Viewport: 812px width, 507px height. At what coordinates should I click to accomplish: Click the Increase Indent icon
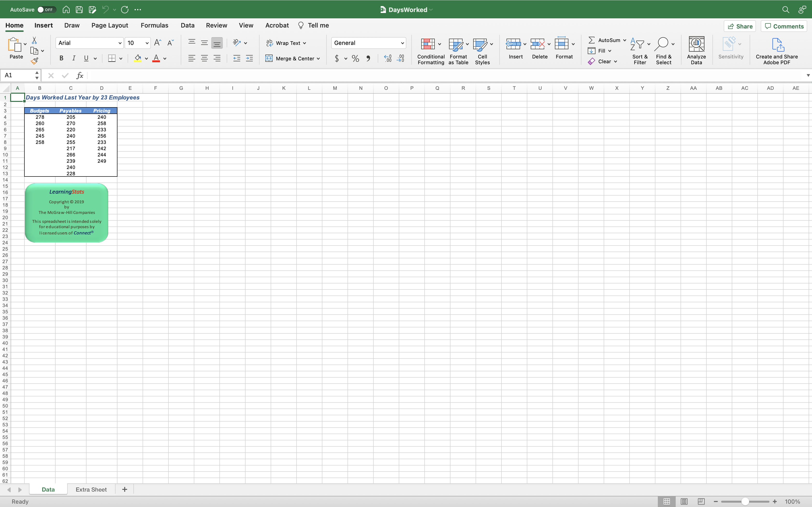click(x=249, y=58)
